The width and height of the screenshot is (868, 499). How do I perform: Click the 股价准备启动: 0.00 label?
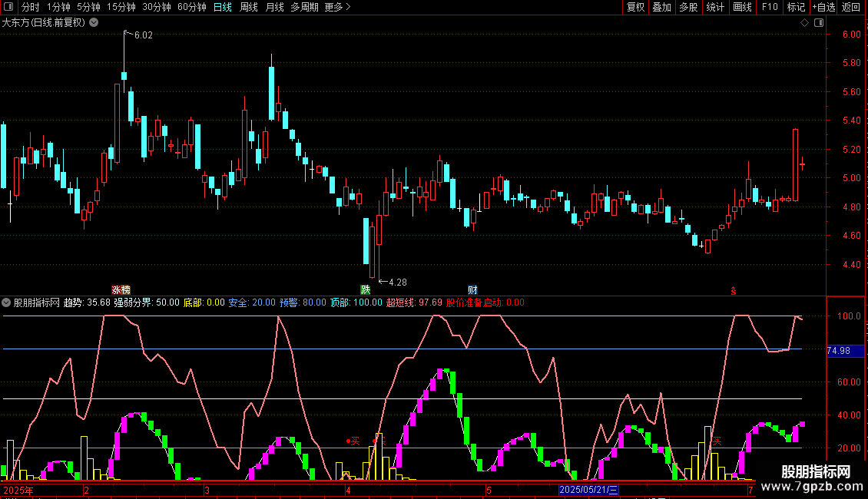[x=485, y=302]
